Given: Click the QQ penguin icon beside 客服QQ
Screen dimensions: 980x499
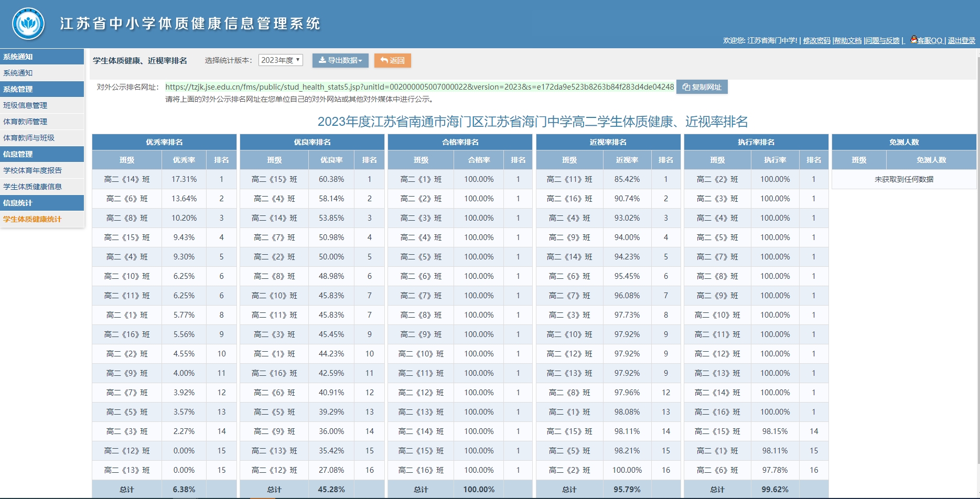Looking at the screenshot, I should (914, 39).
